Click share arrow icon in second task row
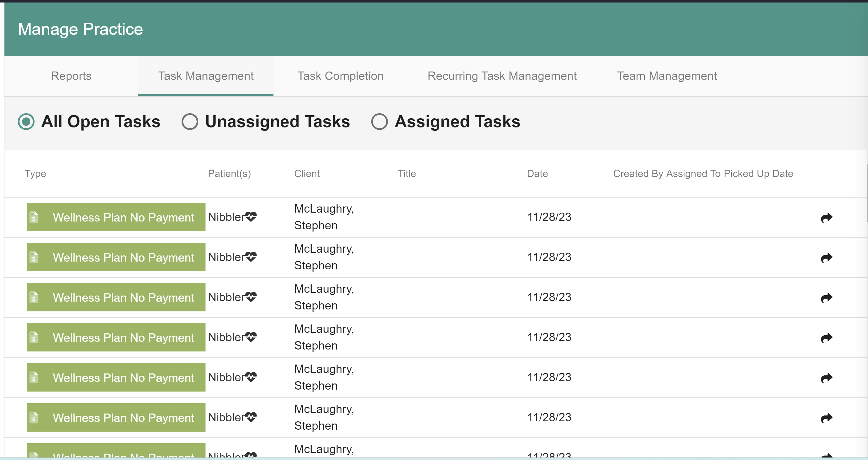868x460 pixels. click(x=826, y=258)
